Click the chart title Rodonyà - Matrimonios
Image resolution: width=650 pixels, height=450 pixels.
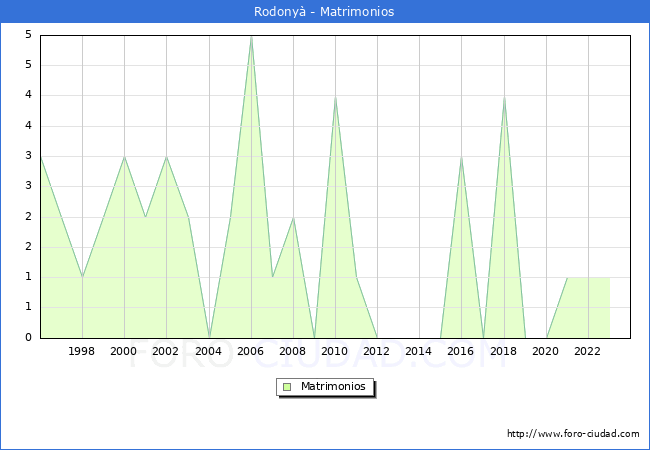point(325,12)
